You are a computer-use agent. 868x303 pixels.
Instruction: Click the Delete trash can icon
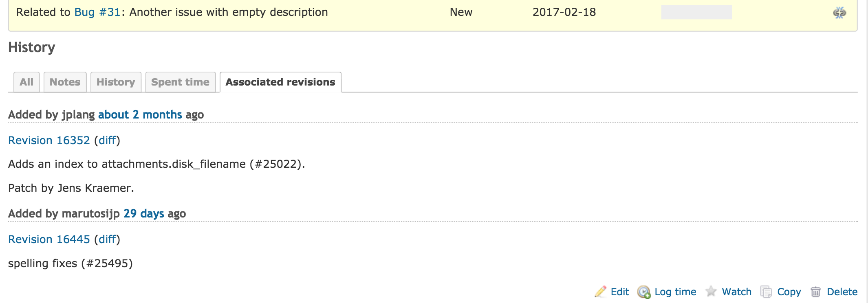coord(815,292)
